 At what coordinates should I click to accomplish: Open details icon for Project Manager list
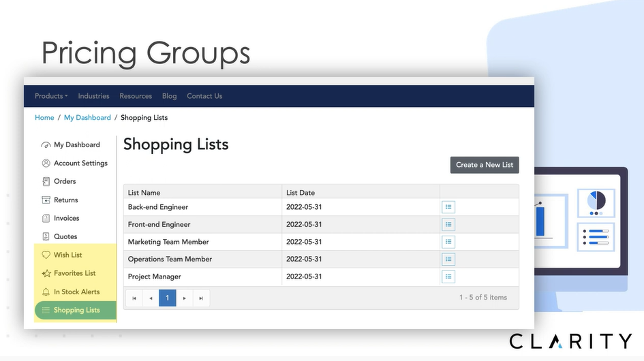448,277
